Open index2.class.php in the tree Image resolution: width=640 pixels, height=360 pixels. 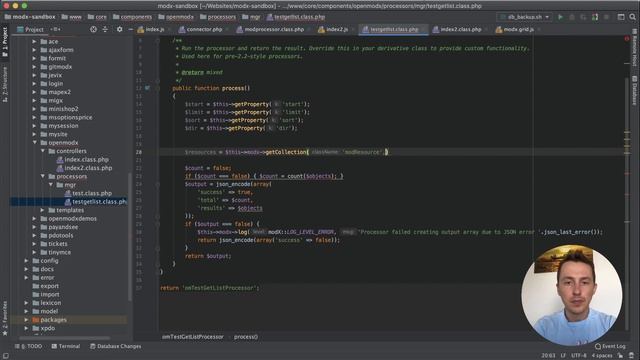click(88, 168)
